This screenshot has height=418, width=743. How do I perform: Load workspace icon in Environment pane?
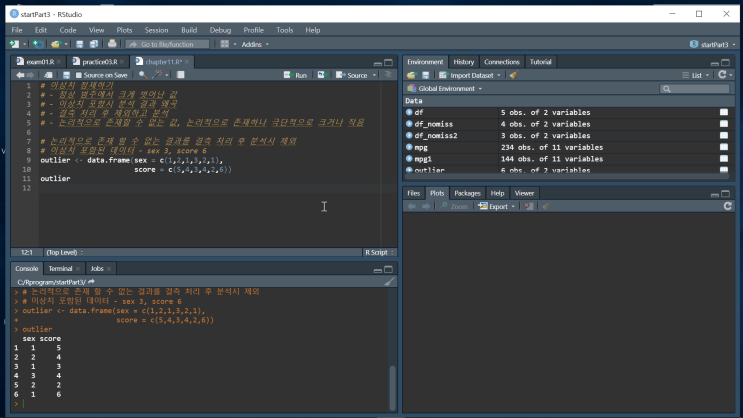[x=411, y=75]
